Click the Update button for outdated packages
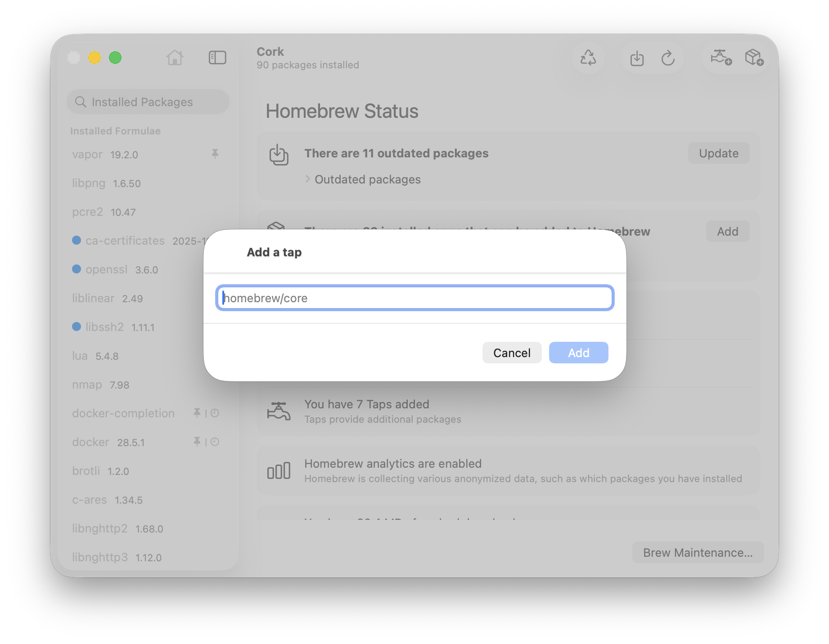 [x=718, y=153]
